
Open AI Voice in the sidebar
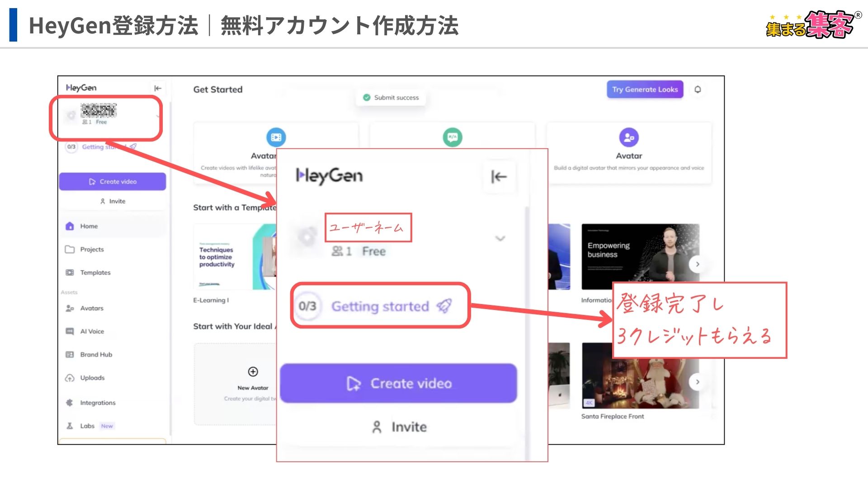point(113,331)
